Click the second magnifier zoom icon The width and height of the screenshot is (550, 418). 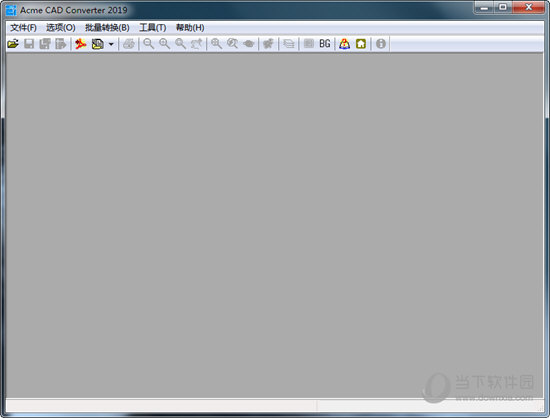tap(165, 44)
